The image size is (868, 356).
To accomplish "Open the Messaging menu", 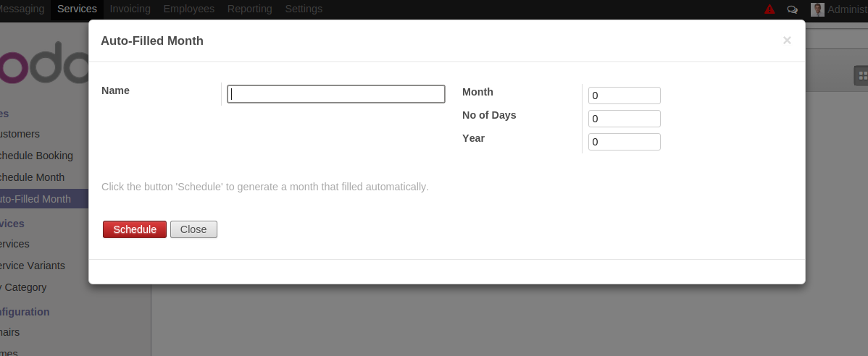I will (22, 9).
